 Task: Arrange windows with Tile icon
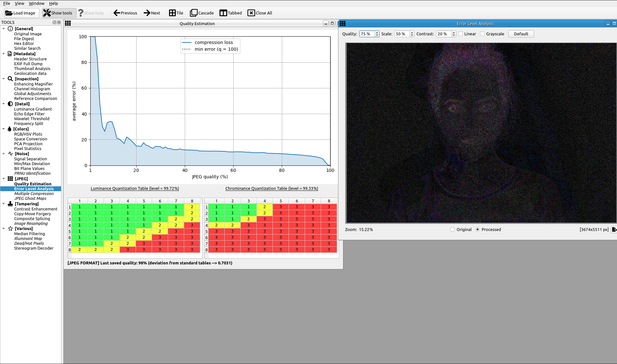pyautogui.click(x=173, y=13)
